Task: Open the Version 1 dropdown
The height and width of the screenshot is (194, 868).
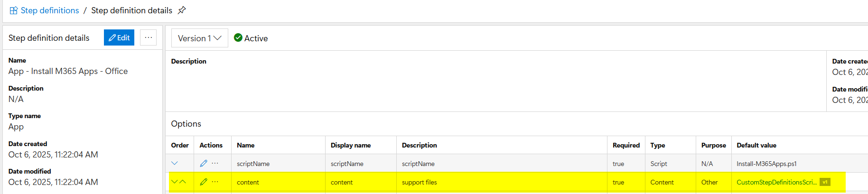Action: (199, 38)
